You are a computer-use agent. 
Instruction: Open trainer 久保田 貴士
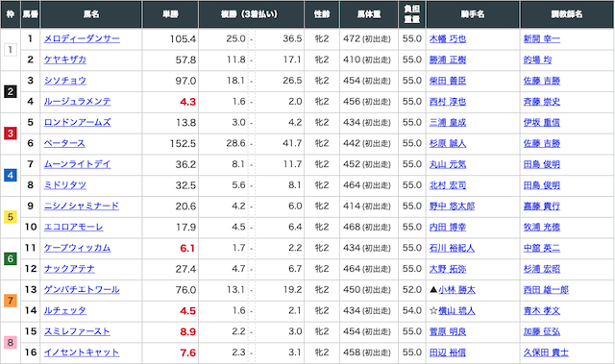coord(546,352)
